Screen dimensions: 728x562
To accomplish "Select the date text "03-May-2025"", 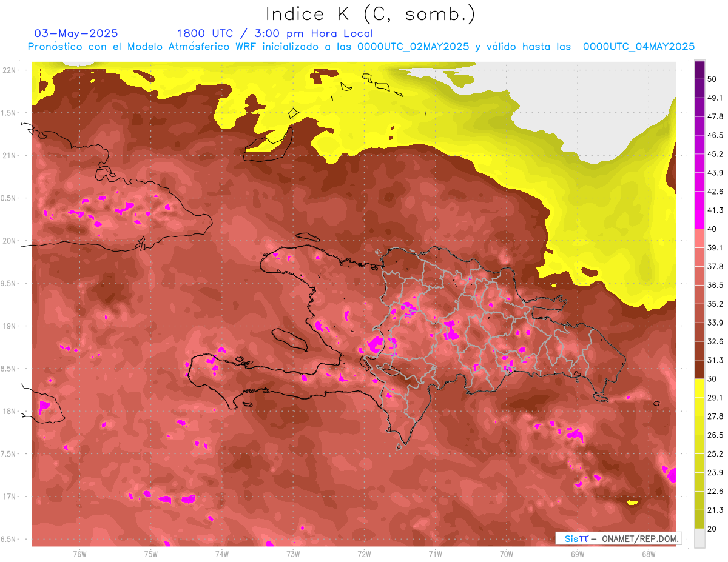I will click(76, 33).
